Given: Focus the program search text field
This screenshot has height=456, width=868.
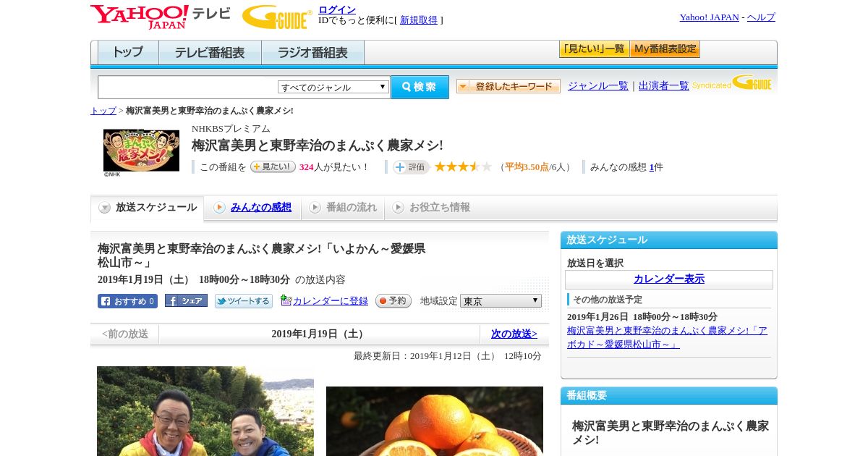Looking at the screenshot, I should [x=188, y=87].
